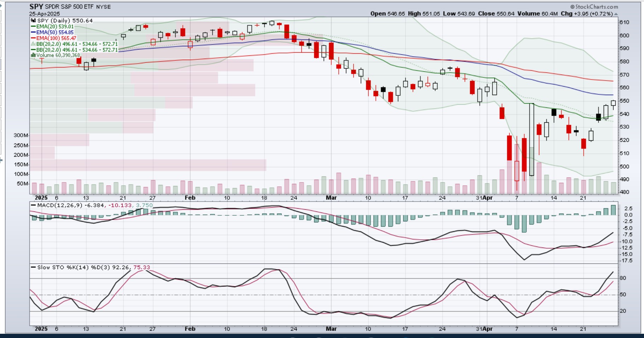
Task: Click 'Feb' on the price chart date axis
Action: click(190, 198)
